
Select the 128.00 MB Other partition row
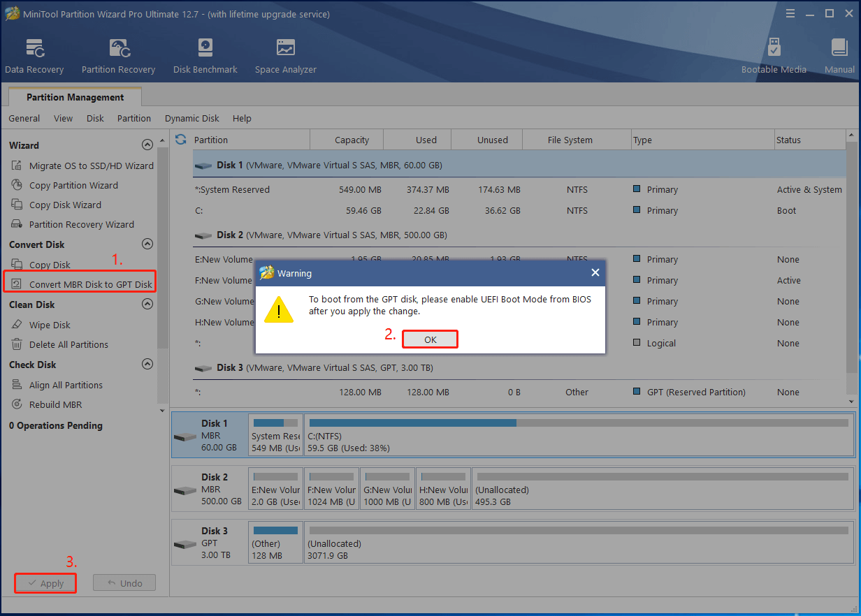pyautogui.click(x=519, y=392)
